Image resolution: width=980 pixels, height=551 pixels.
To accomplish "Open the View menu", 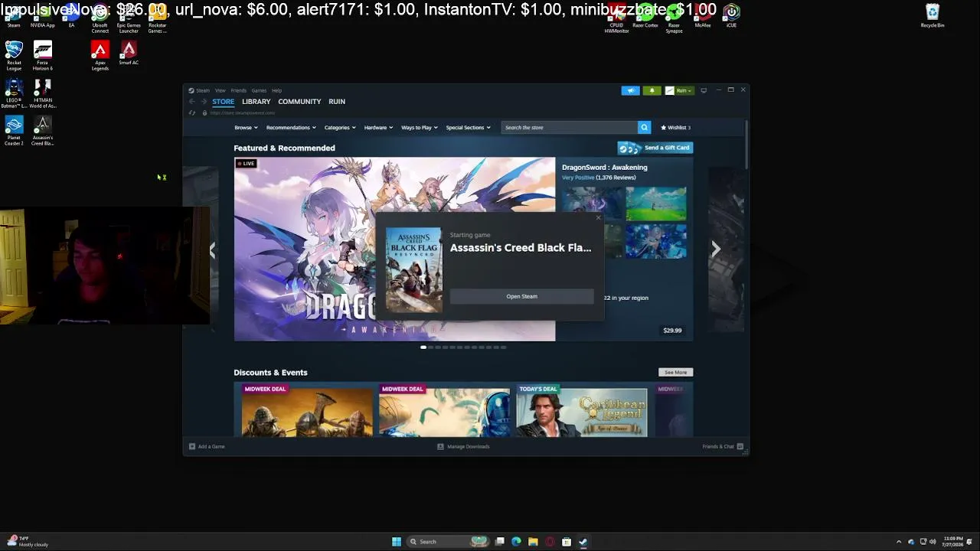I will pos(220,90).
